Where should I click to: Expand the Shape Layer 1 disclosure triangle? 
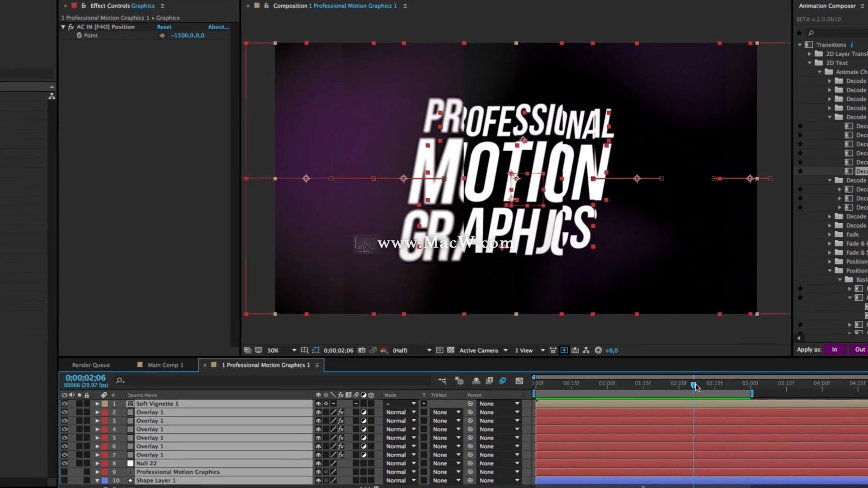click(x=97, y=480)
